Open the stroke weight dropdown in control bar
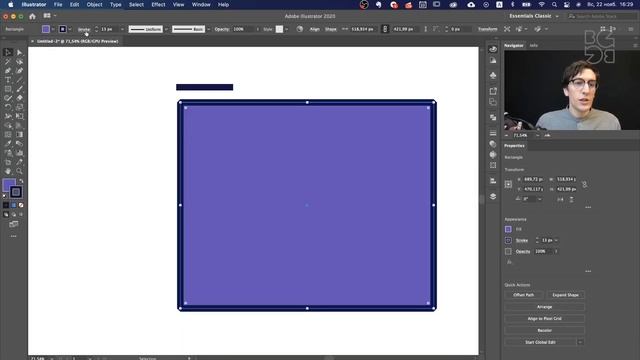 [x=122, y=29]
